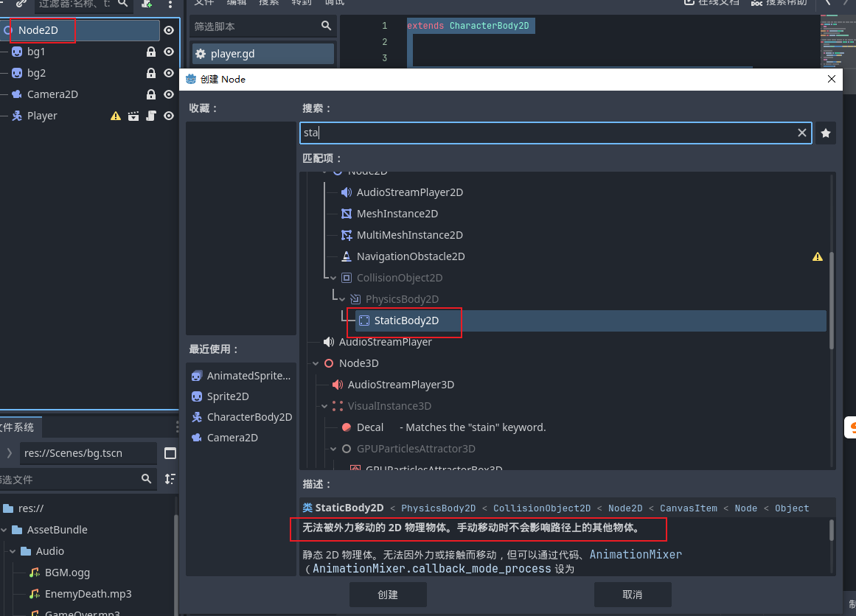The image size is (856, 616).
Task: Click the 创建 (Create) button
Action: click(x=388, y=595)
